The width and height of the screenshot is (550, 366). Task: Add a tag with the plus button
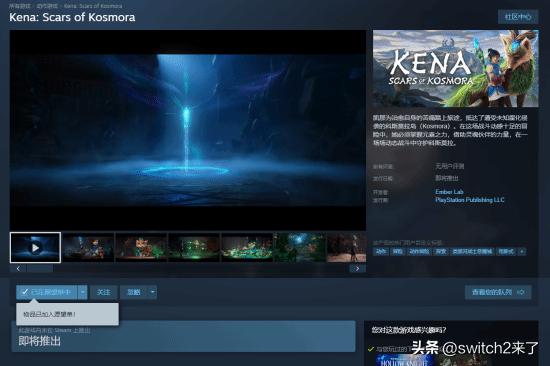click(x=522, y=251)
